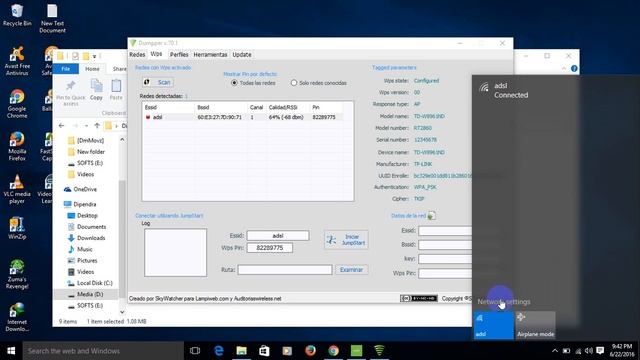
Task: Open Network settings link in flyout
Action: (504, 302)
